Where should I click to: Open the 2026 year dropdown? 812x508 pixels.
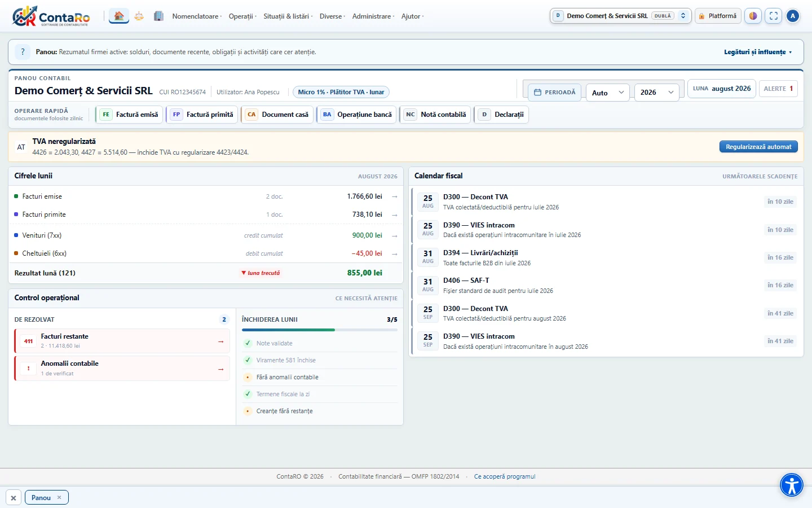pos(656,93)
